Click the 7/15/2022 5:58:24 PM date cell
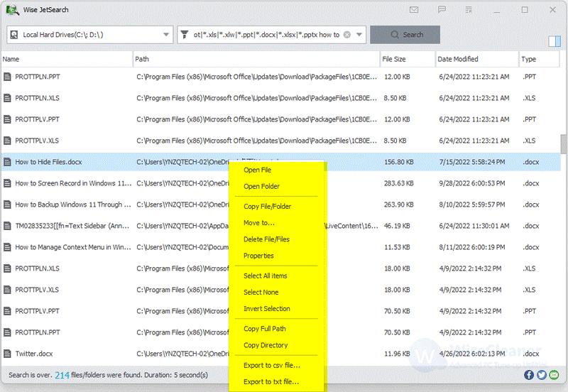This screenshot has height=392, width=568. 472,162
